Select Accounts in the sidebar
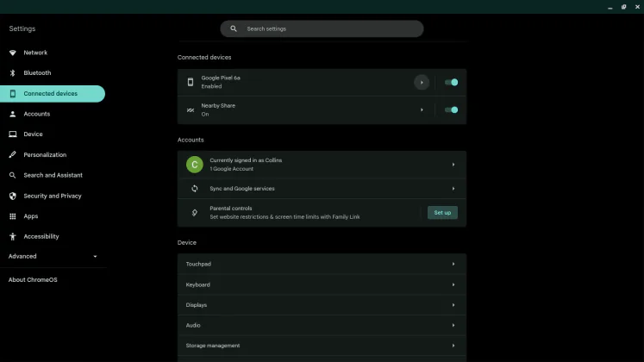The width and height of the screenshot is (644, 362). (53, 114)
